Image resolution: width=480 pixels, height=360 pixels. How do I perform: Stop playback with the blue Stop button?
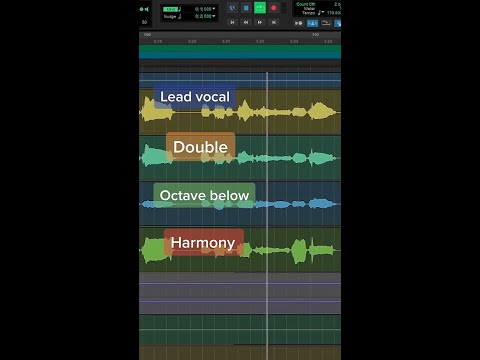pos(246,8)
